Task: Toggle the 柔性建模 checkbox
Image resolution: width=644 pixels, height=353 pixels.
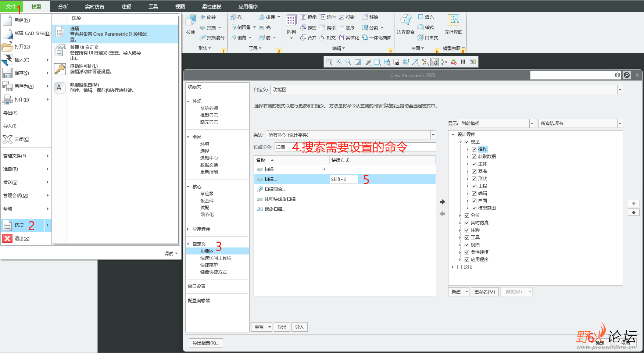Action: (x=467, y=252)
